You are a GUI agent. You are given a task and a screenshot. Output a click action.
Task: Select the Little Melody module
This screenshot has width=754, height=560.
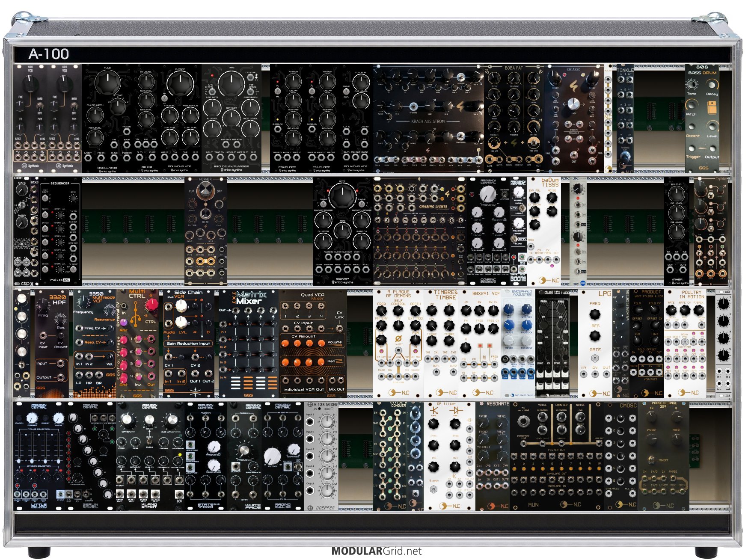pos(39,456)
